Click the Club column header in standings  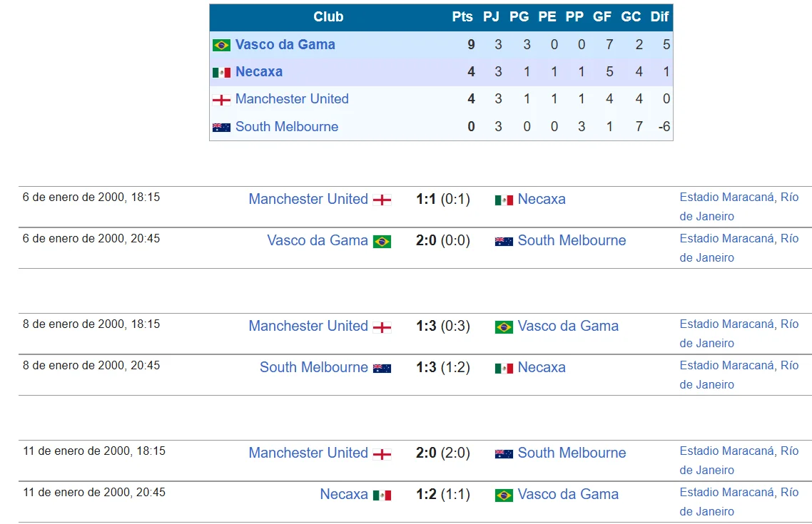tap(328, 16)
